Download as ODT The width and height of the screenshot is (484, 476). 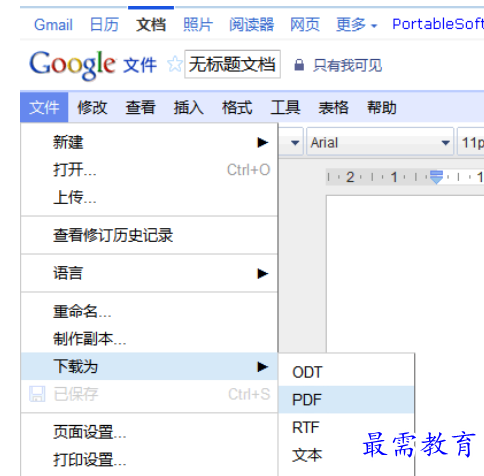tap(346, 372)
